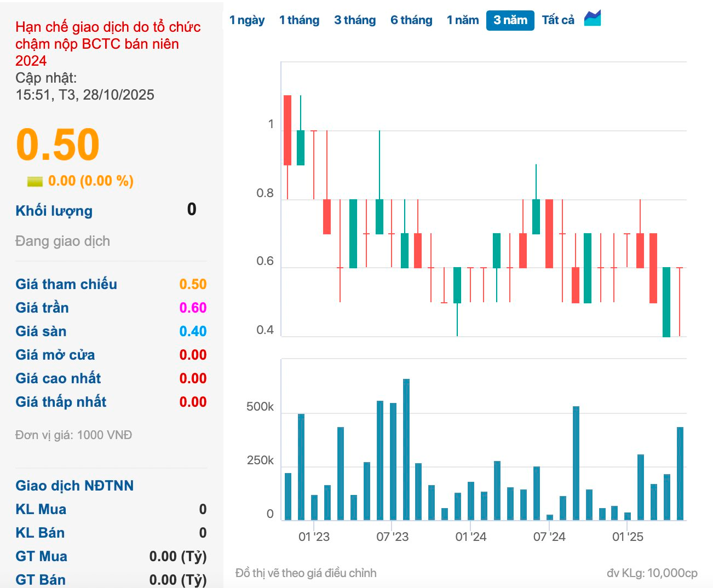Click the Giá trần value 0.60
The width and height of the screenshot is (713, 588).
pos(193,308)
